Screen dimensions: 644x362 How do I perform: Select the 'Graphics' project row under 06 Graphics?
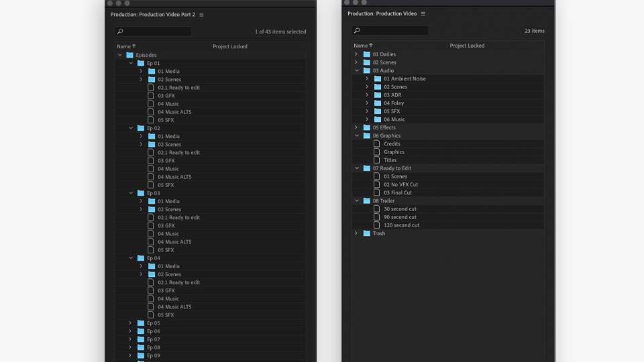click(x=448, y=152)
